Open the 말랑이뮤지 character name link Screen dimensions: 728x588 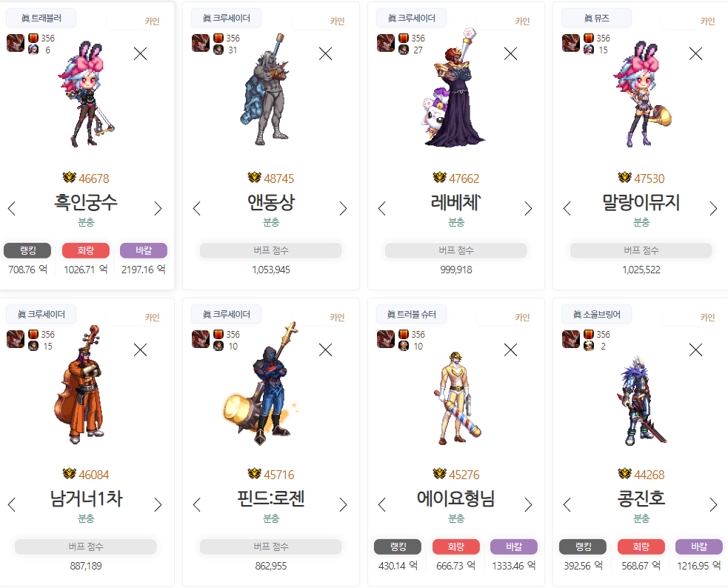(641, 202)
